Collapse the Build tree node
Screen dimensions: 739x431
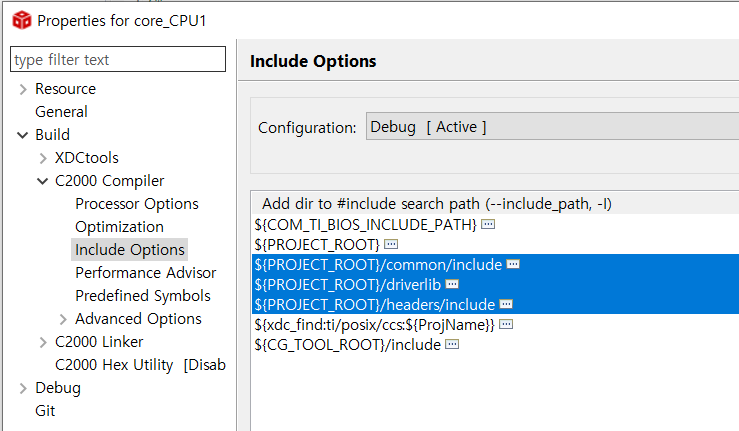click(23, 135)
